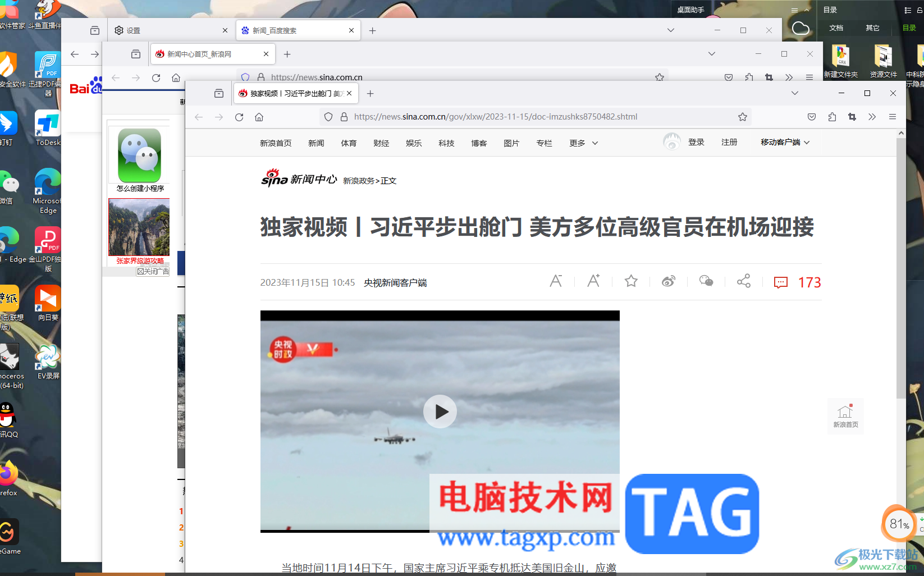Open the 图片 navigation item
Viewport: 924px width, 576px height.
click(x=511, y=143)
